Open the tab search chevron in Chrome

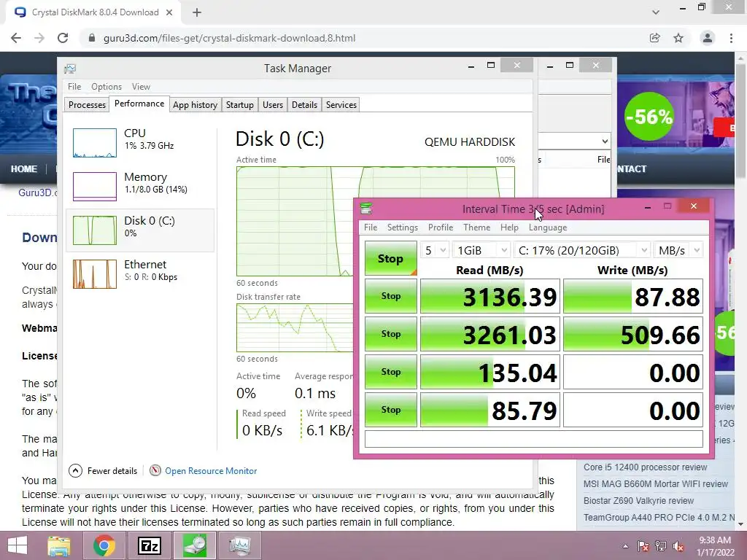point(656,12)
